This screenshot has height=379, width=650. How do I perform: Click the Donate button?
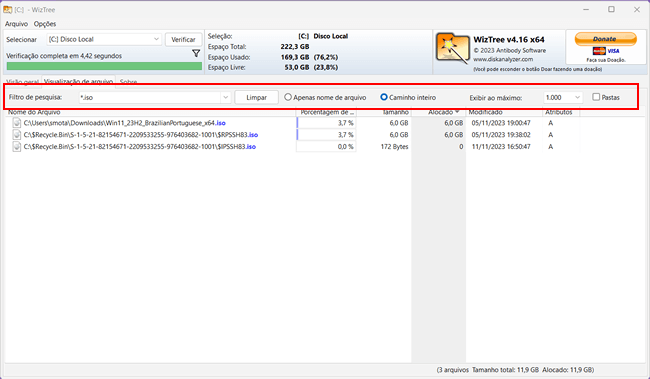click(x=605, y=39)
